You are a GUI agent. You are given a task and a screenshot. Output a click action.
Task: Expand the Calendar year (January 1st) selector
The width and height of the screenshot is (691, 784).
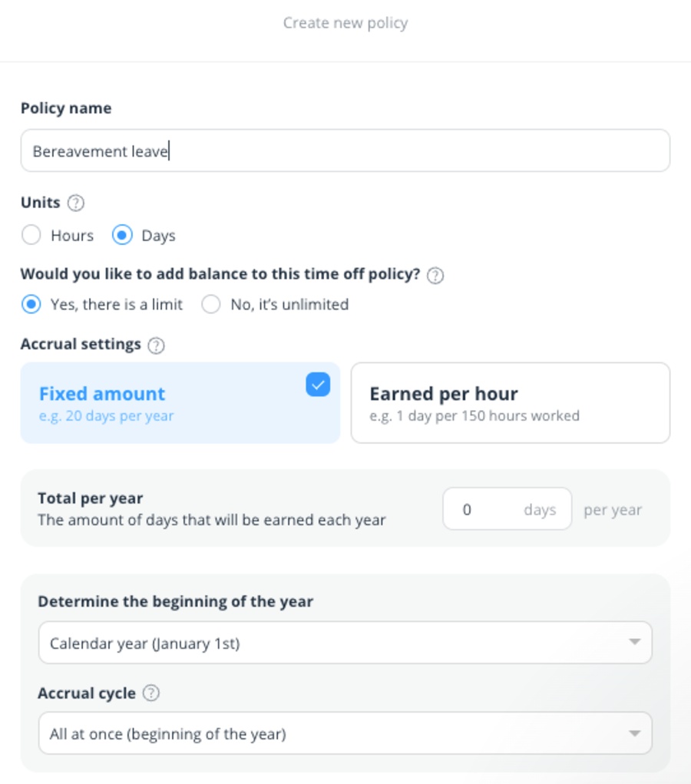[x=345, y=643]
